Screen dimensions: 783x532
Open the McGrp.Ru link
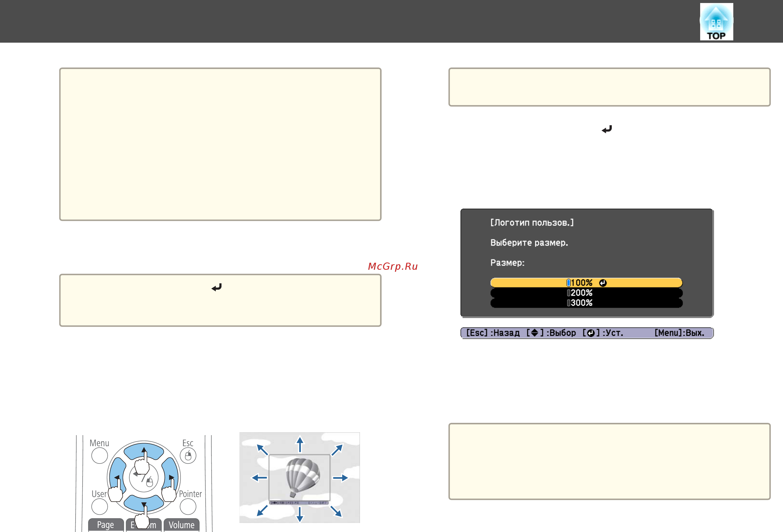[x=393, y=266]
